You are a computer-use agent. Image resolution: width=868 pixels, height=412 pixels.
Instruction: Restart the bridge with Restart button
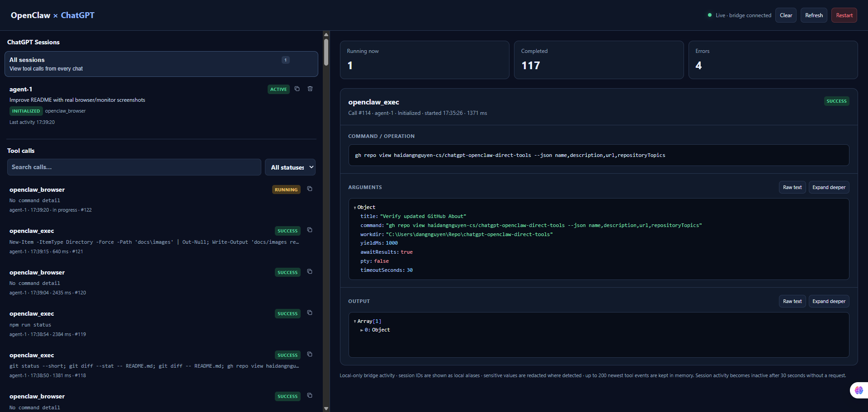tap(844, 15)
